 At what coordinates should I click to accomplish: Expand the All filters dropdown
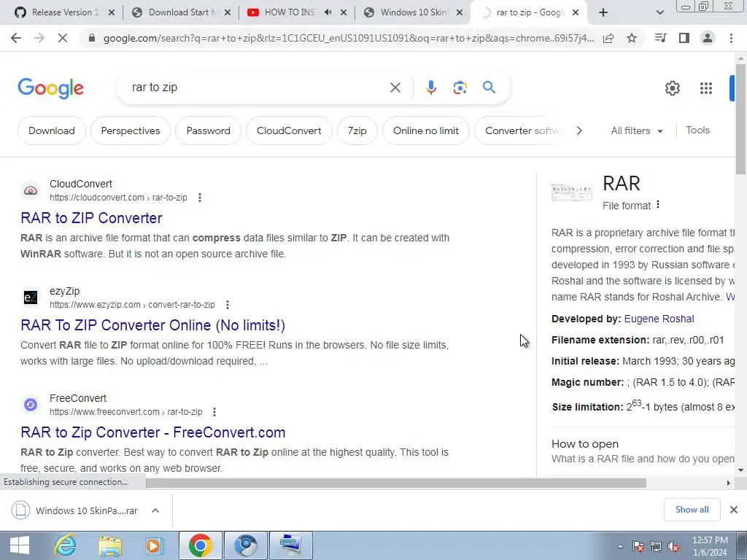637,131
